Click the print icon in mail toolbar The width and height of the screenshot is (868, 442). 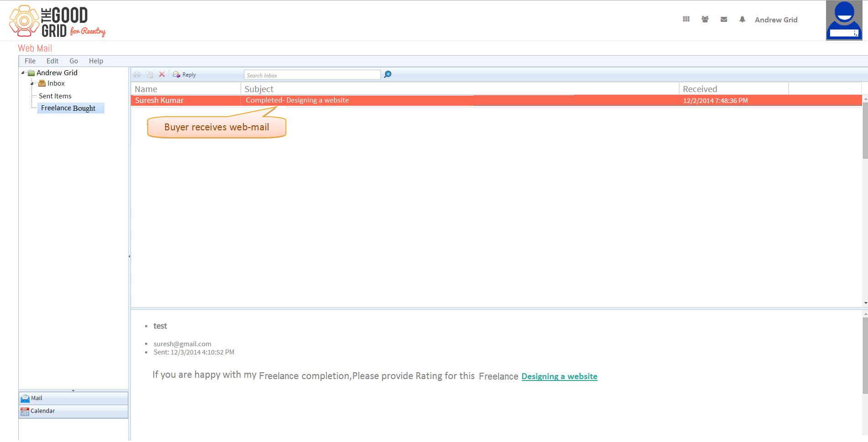tap(137, 74)
